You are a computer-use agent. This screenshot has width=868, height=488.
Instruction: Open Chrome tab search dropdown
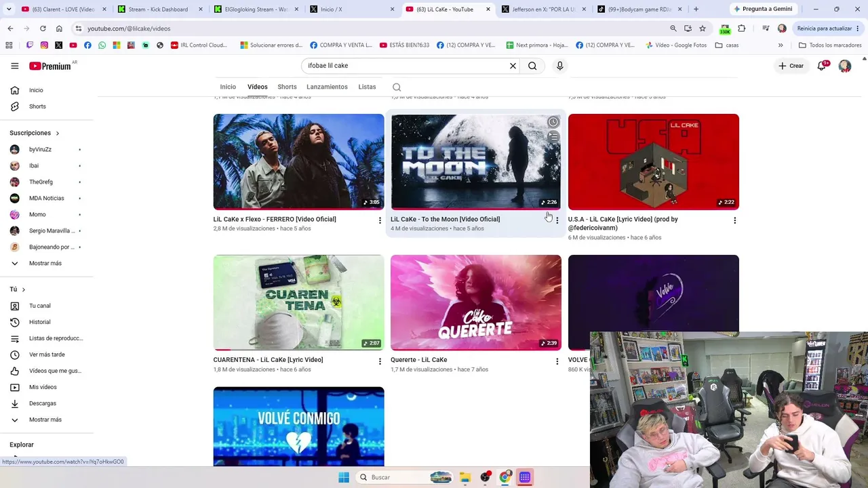pos(9,9)
